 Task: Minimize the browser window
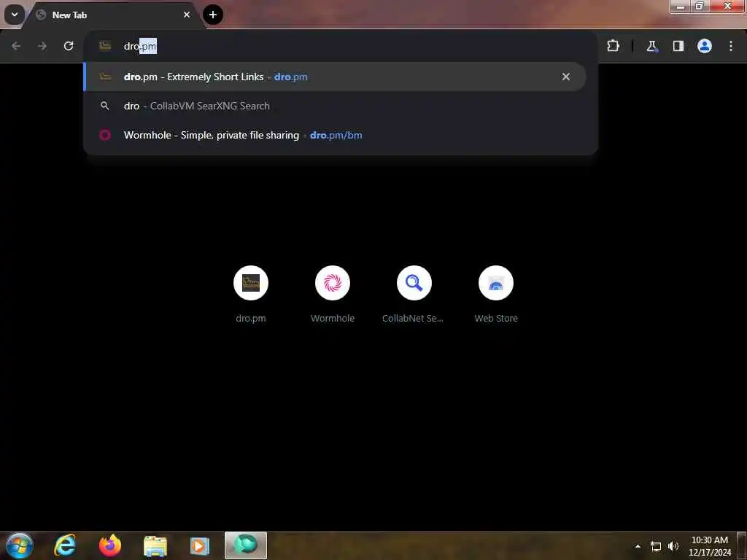680,7
